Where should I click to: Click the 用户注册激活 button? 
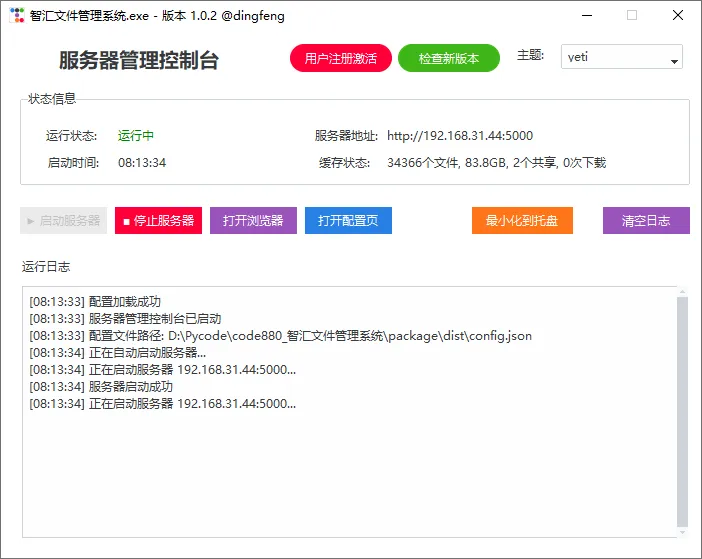(341, 58)
